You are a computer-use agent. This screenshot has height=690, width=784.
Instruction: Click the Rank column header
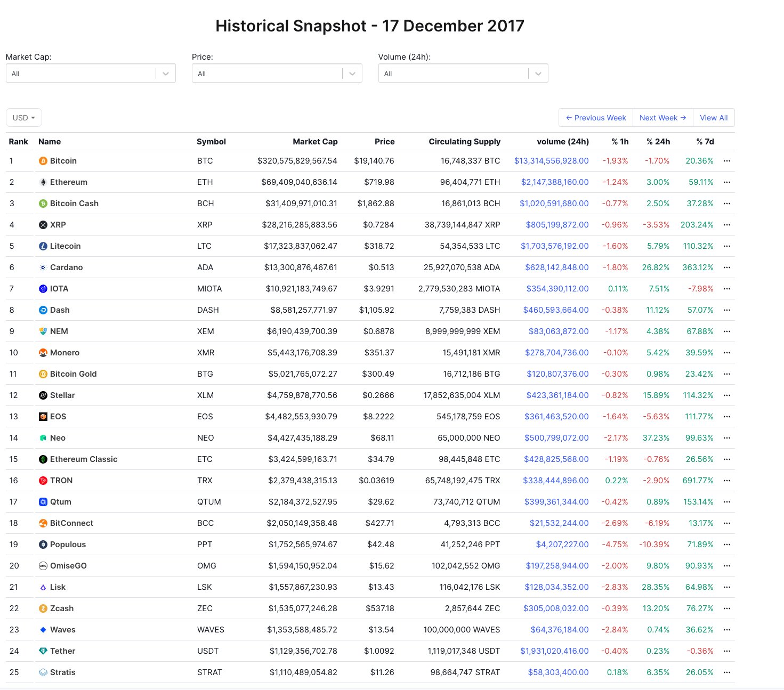(x=19, y=142)
